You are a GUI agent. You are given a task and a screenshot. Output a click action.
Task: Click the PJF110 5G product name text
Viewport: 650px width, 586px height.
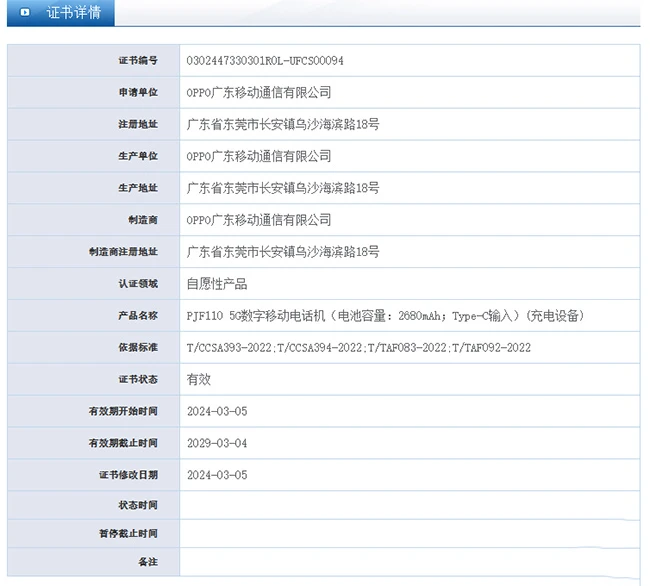385,316
